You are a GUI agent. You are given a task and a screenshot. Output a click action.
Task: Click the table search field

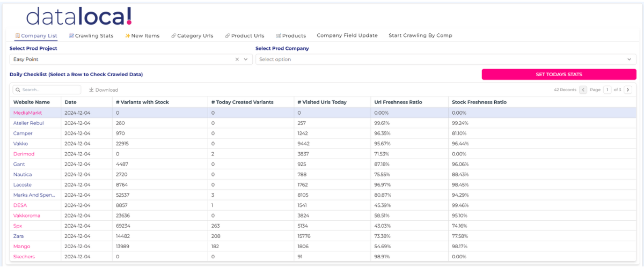49,90
